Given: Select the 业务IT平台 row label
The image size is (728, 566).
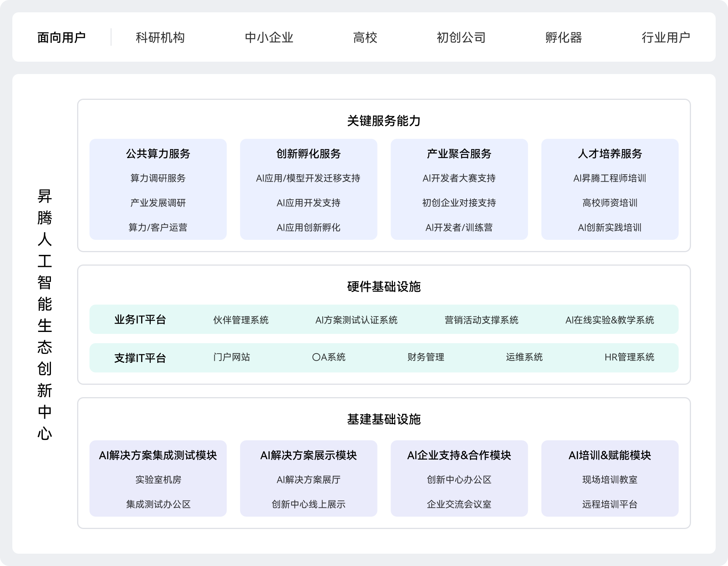Looking at the screenshot, I should [x=140, y=320].
